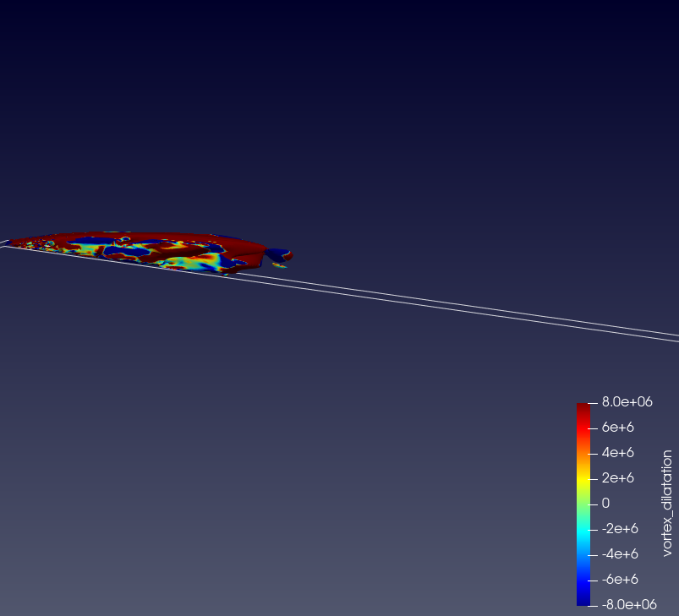Click the small blue blob at vortex tip
The width and height of the screenshot is (679, 616).
pyautogui.click(x=279, y=254)
